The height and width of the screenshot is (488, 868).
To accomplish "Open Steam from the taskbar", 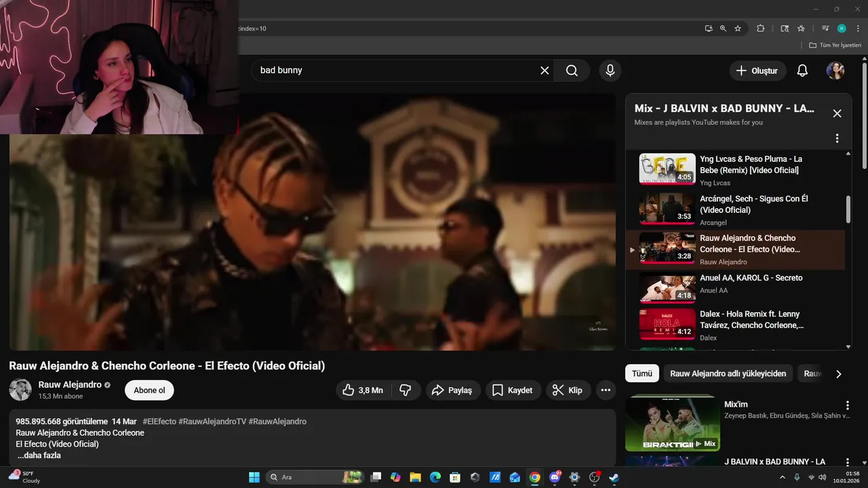I will (614, 477).
